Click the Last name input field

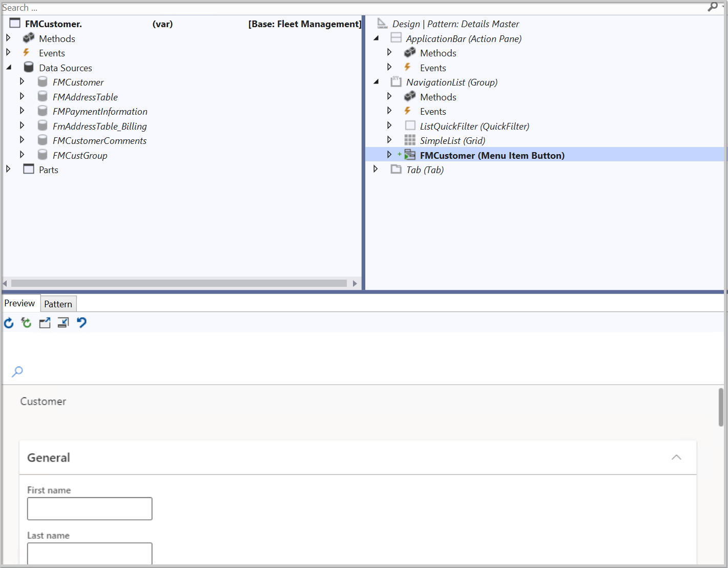[x=90, y=553]
